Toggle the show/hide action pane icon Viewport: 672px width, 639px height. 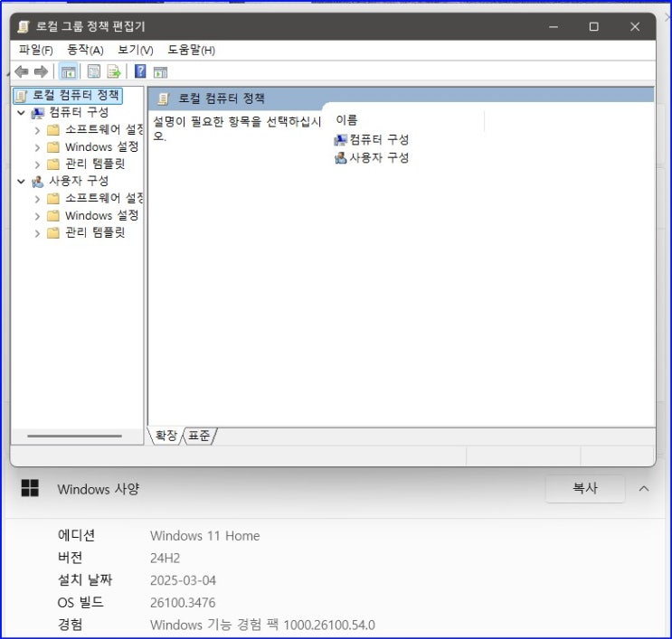point(160,72)
